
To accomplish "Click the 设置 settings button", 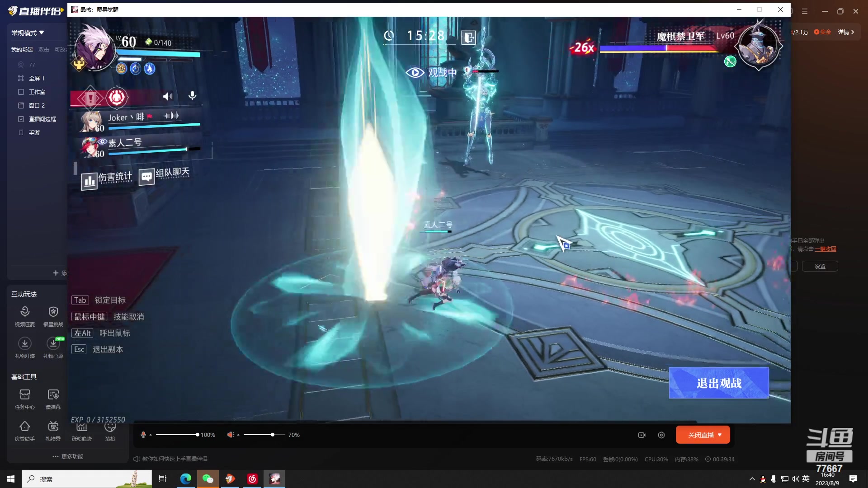I will point(820,267).
